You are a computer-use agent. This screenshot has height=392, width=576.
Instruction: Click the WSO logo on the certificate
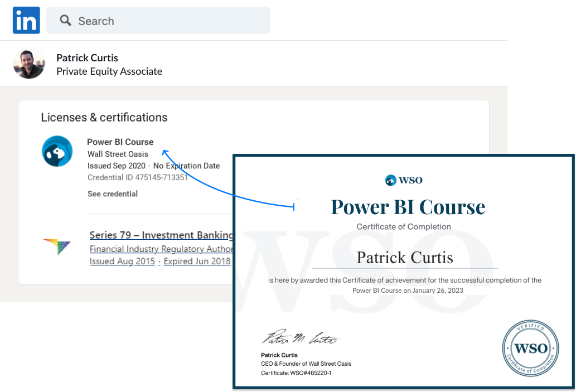tap(403, 180)
